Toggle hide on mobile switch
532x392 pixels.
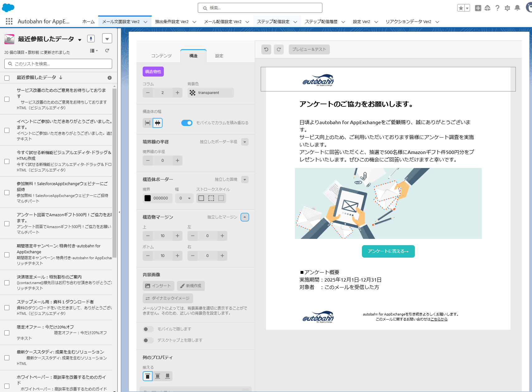click(148, 329)
